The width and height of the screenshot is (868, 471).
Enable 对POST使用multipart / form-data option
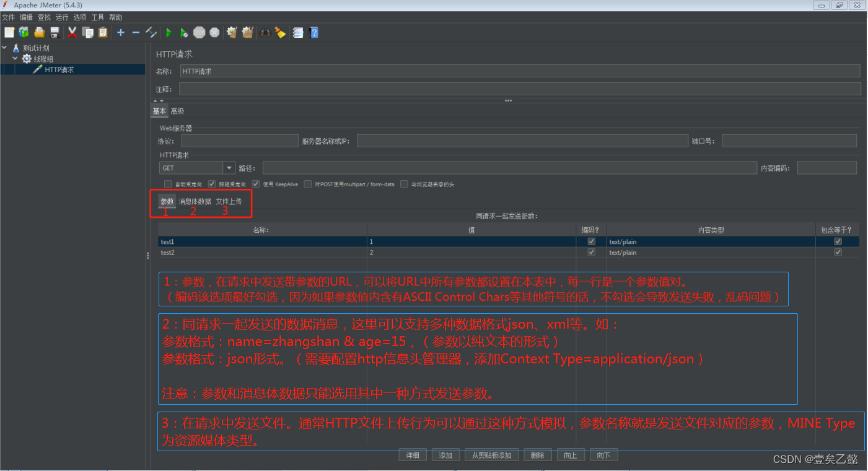click(x=308, y=184)
